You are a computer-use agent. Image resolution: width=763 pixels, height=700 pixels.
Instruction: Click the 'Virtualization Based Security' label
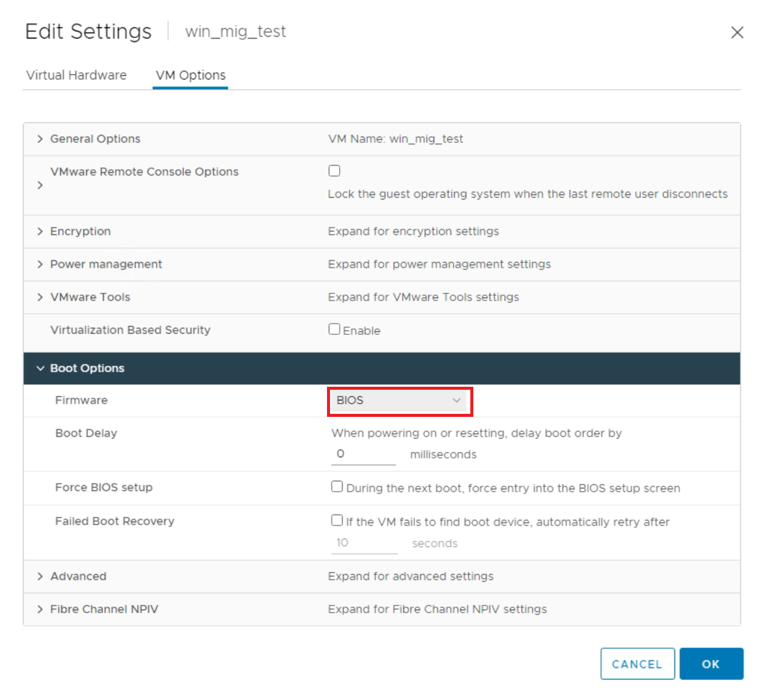(x=131, y=330)
